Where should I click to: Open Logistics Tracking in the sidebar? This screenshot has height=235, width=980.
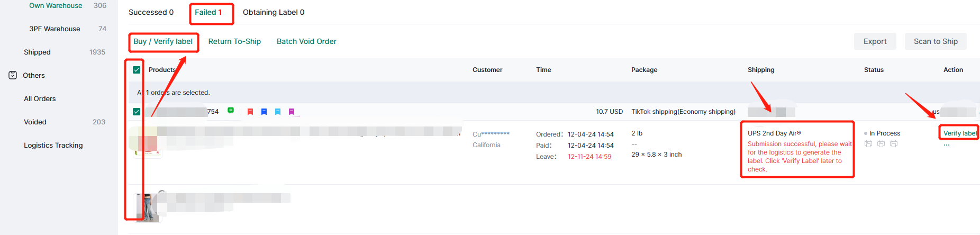pos(53,145)
